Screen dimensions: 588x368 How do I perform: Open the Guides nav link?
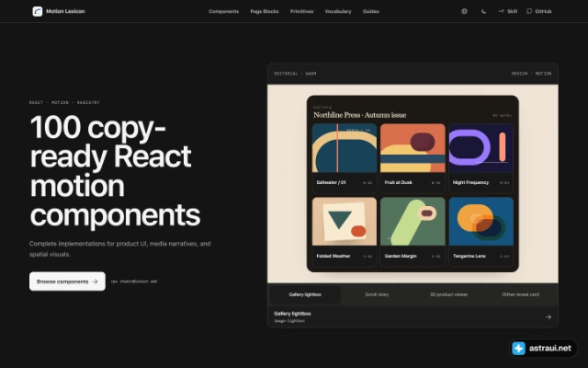tap(370, 11)
